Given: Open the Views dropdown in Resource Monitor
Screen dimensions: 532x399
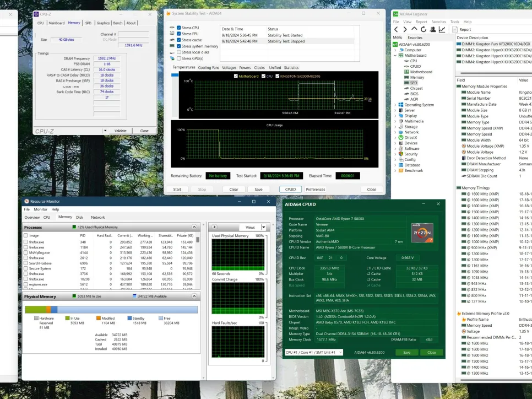Looking at the screenshot, I should tap(264, 227).
